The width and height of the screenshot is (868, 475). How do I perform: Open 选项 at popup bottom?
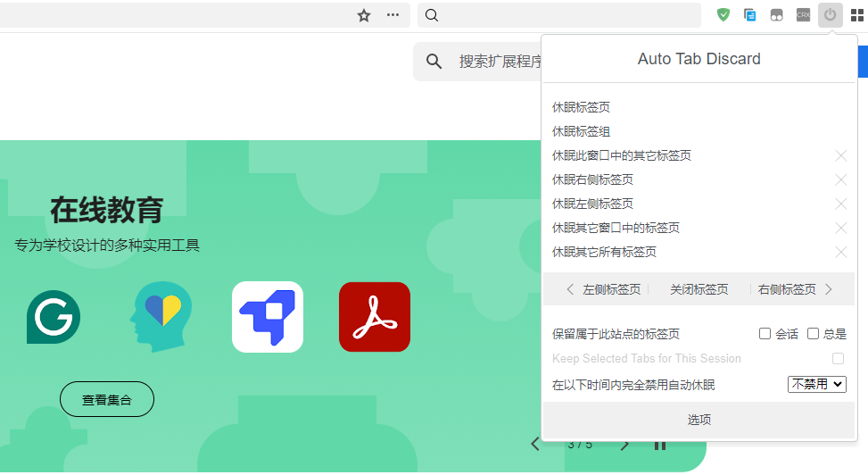point(699,420)
